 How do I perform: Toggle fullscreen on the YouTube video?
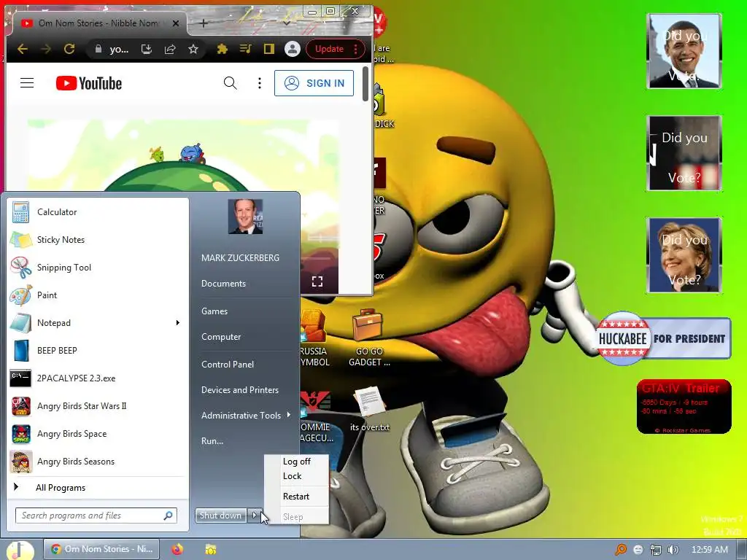(317, 281)
